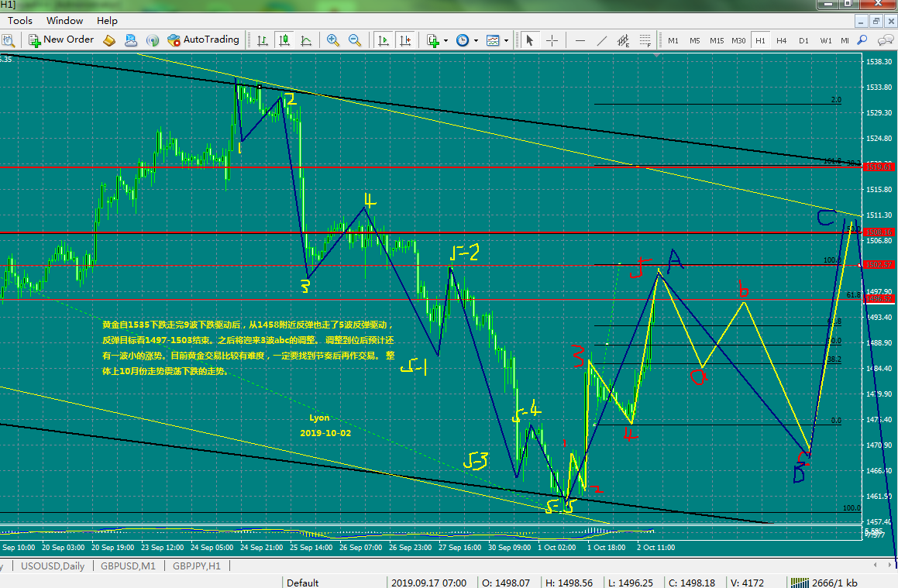Select the 2019-10-02 date text on chart
Viewport: 898px width, 588px height.
[x=325, y=433]
